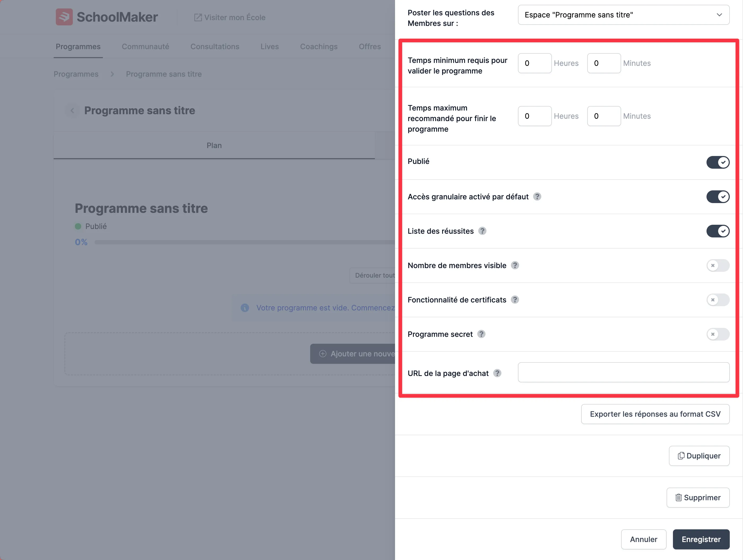Switch to the Communauté nav tab
This screenshot has width=743, height=560.
[145, 47]
